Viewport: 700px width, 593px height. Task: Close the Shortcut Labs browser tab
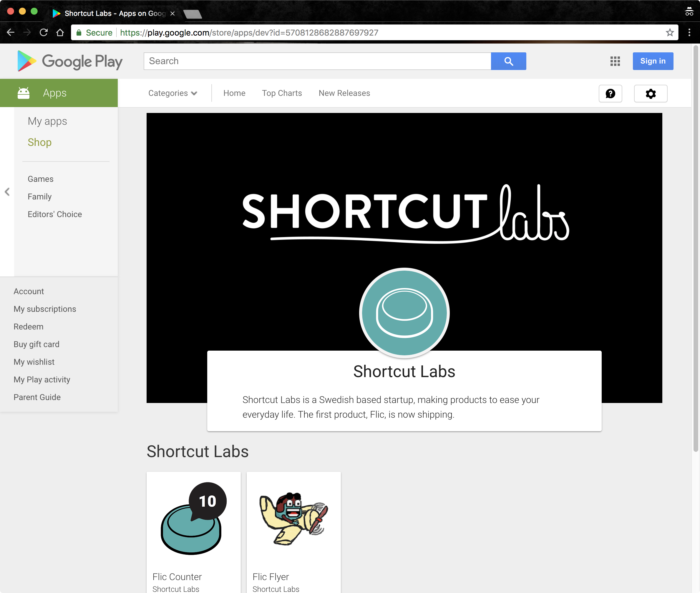(172, 14)
